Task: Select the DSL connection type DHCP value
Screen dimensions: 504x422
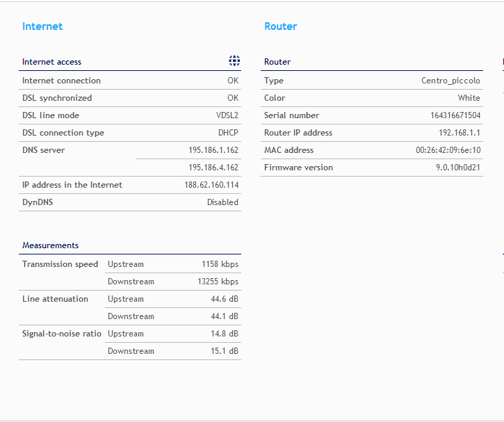Action: tap(228, 133)
